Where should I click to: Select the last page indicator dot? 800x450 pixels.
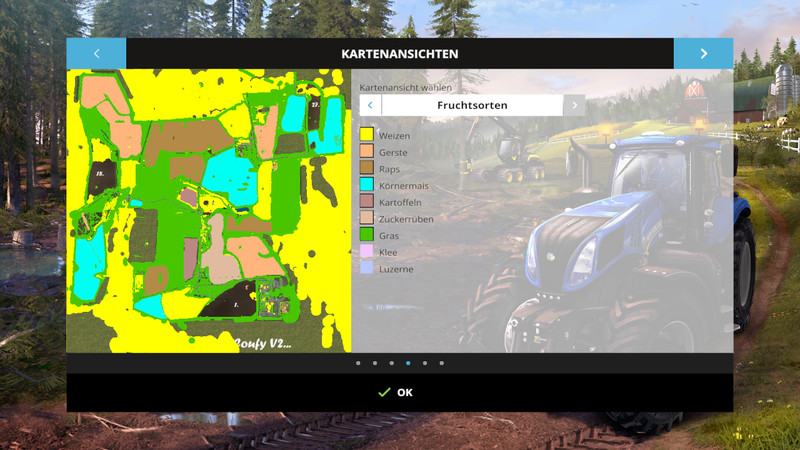pyautogui.click(x=441, y=363)
